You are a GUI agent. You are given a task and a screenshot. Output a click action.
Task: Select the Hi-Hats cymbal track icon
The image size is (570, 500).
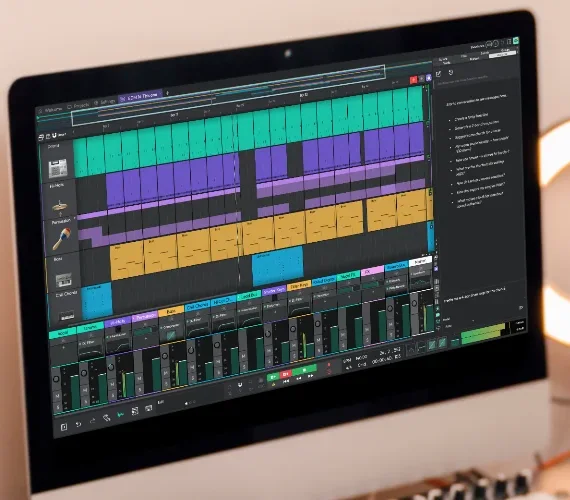(60, 206)
